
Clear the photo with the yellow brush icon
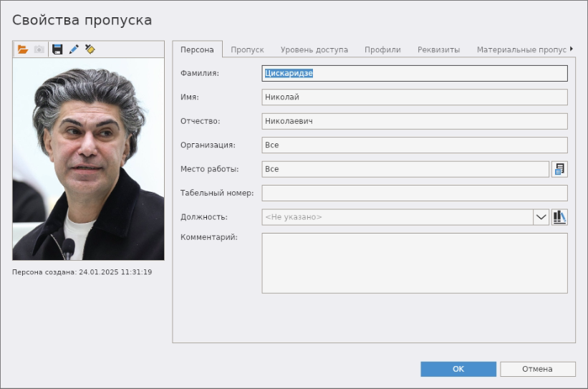click(x=90, y=49)
